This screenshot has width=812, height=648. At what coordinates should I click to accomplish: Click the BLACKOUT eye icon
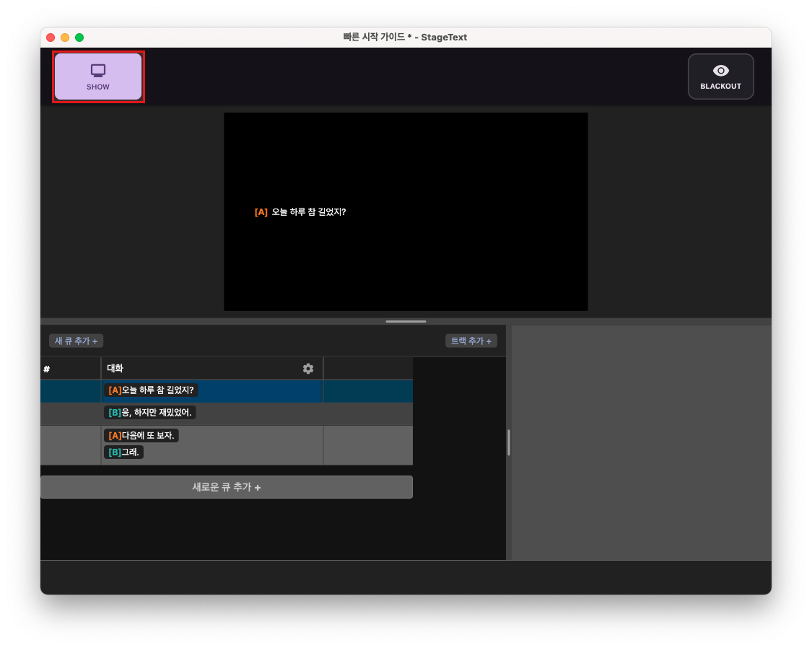tap(720, 70)
